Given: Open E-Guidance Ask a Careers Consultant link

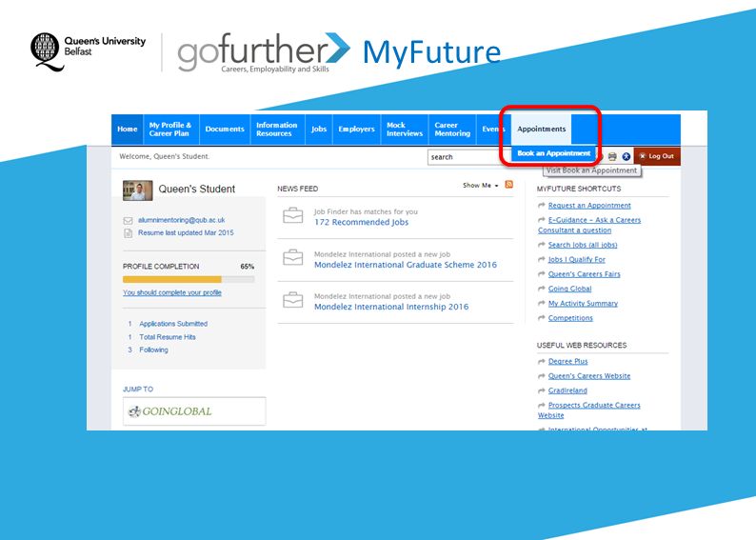Looking at the screenshot, I should click(589, 225).
